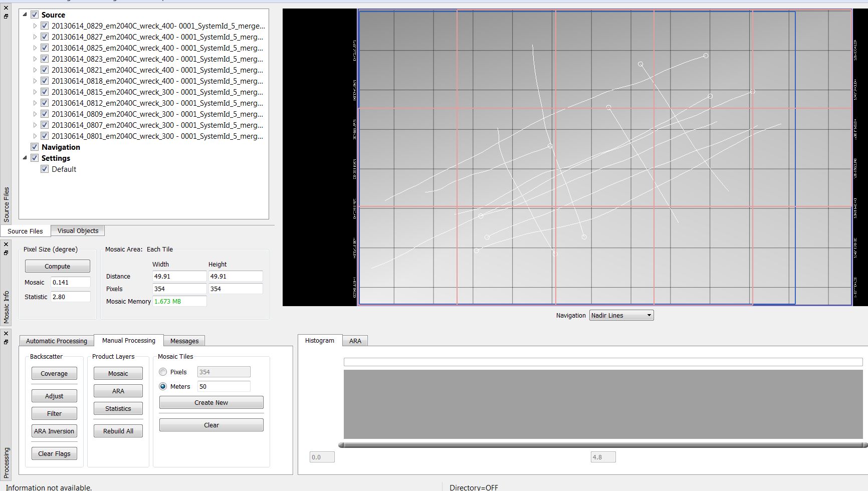868x491 pixels.
Task: Select the Pixels radio button
Action: click(x=163, y=372)
